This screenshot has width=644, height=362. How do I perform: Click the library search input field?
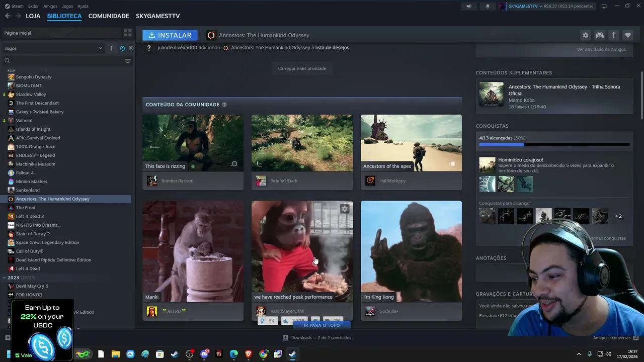click(x=67, y=61)
